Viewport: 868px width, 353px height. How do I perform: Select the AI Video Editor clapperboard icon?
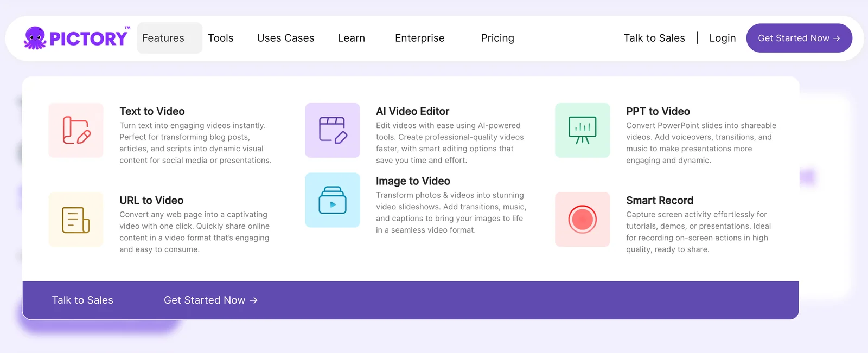coord(333,131)
